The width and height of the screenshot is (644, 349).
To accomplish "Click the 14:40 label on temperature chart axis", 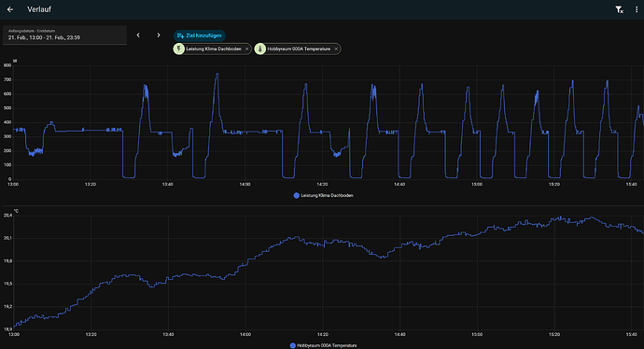I will [x=399, y=335].
